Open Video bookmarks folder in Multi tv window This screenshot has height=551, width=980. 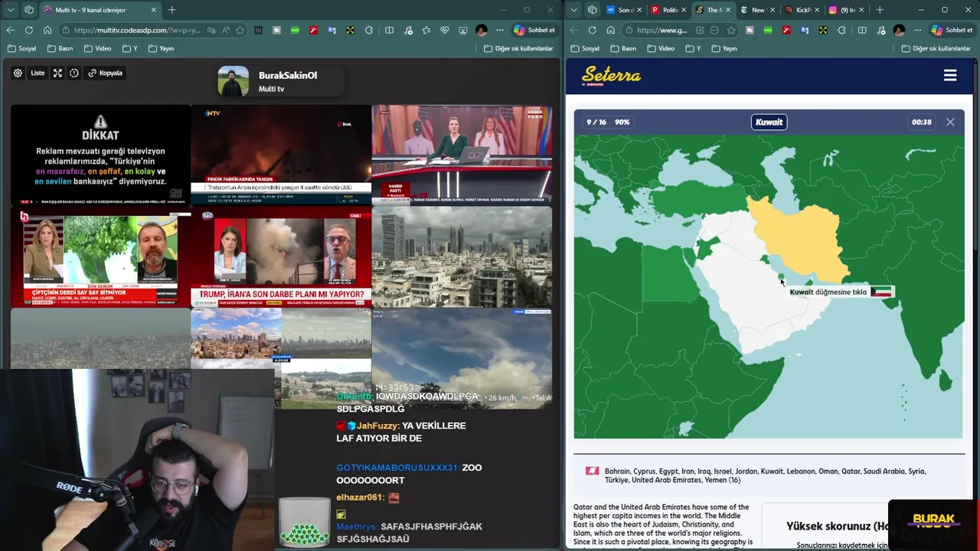(97, 48)
